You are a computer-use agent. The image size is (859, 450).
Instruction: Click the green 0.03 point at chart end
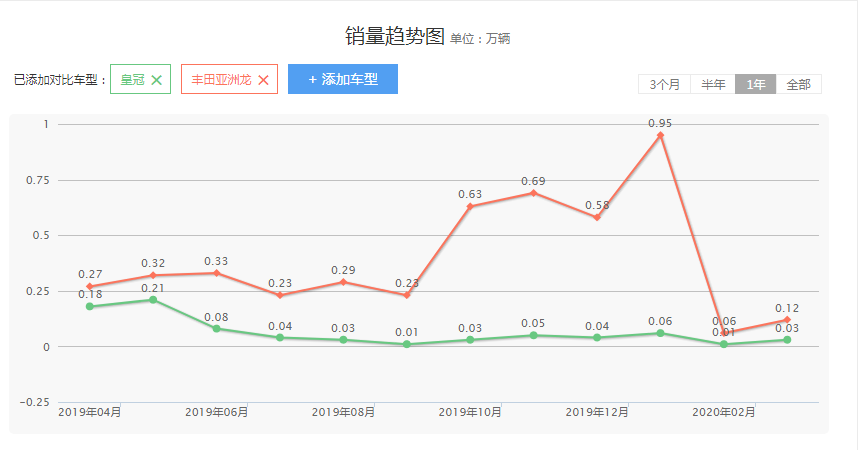pos(787,340)
